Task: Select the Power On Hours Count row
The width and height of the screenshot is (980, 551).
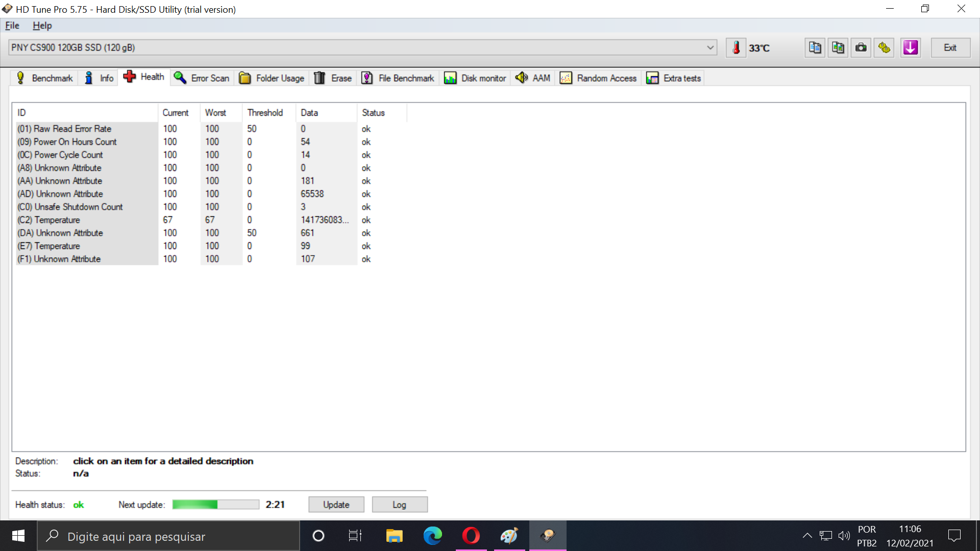Action: click(x=211, y=142)
